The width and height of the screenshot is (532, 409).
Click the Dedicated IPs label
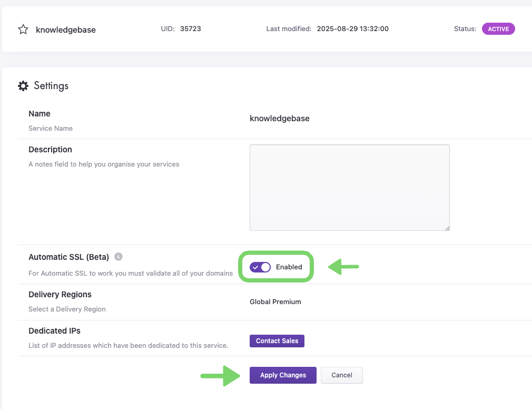click(x=54, y=331)
